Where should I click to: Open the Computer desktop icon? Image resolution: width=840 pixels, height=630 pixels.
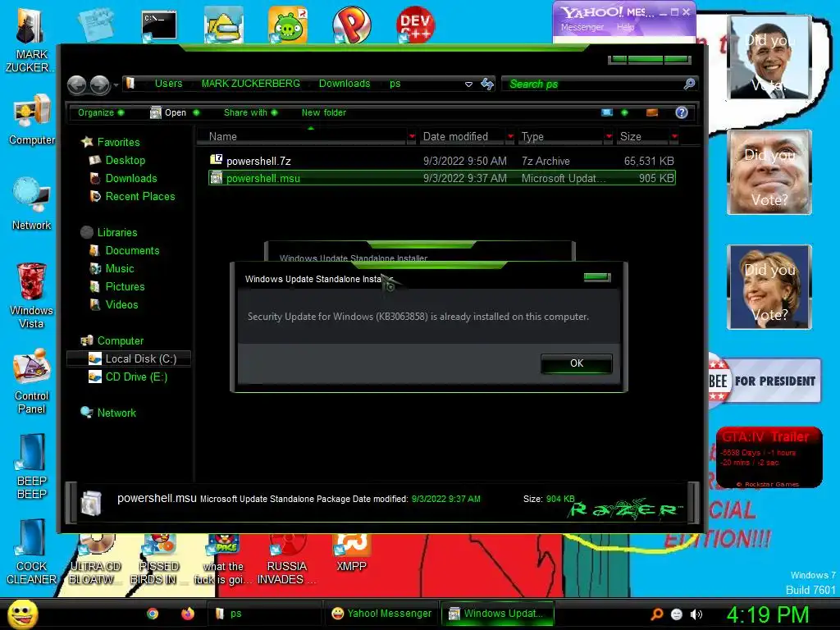coord(32,120)
